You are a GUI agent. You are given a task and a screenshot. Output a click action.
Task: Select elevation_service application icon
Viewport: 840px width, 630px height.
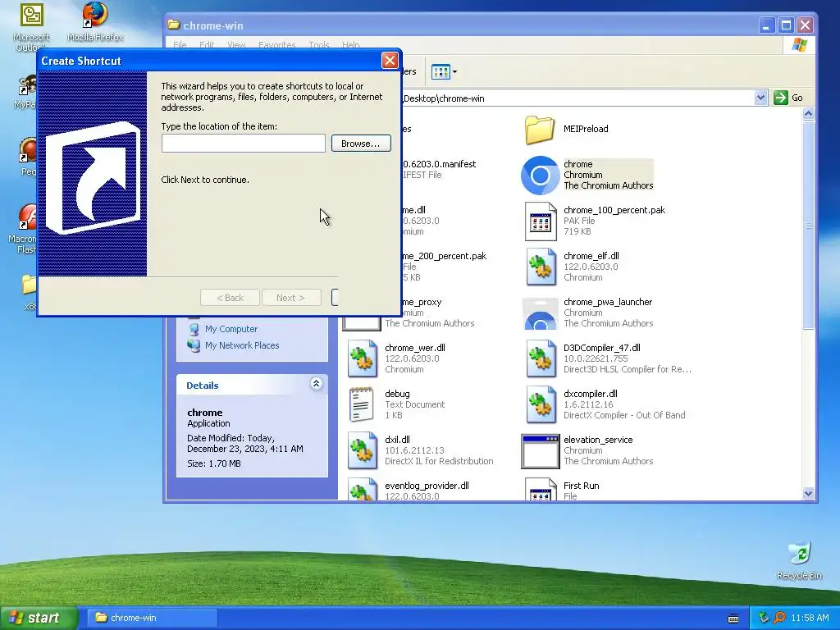pos(540,451)
